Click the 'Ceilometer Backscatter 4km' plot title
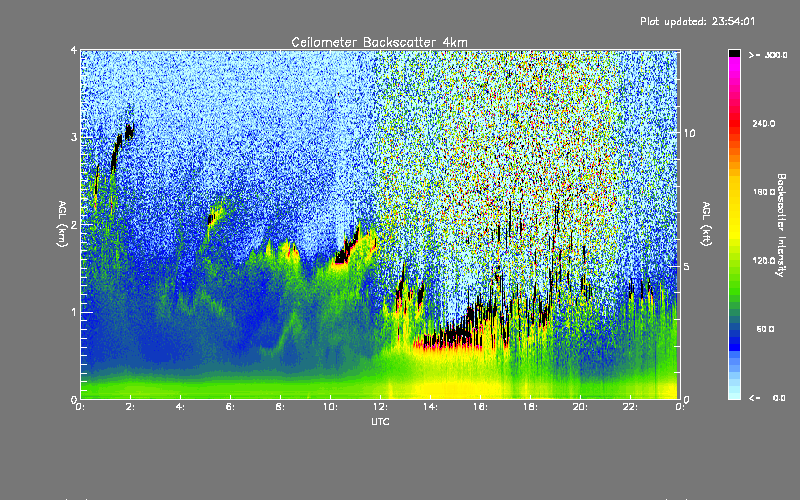The width and height of the screenshot is (800, 500). [x=379, y=42]
